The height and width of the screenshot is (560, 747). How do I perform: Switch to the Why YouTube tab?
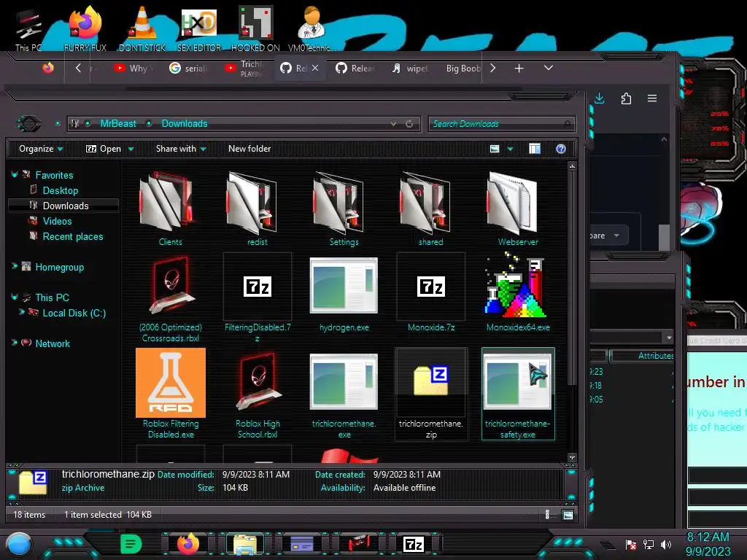pyautogui.click(x=133, y=68)
